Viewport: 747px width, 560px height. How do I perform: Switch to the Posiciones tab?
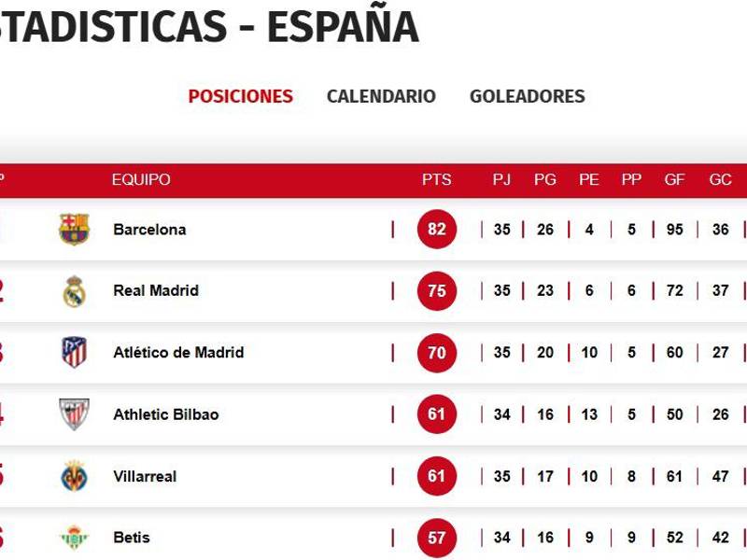click(x=240, y=96)
